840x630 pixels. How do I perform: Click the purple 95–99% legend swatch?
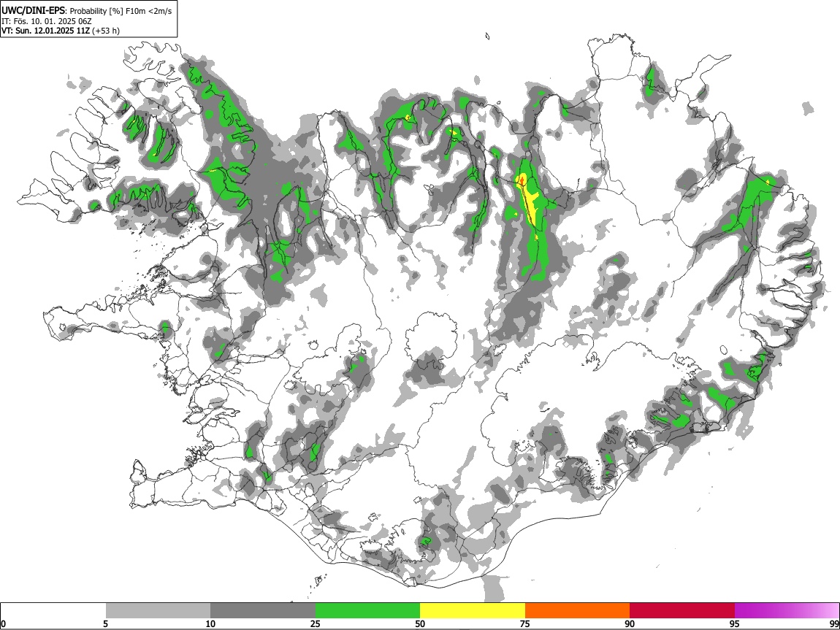[x=787, y=610]
